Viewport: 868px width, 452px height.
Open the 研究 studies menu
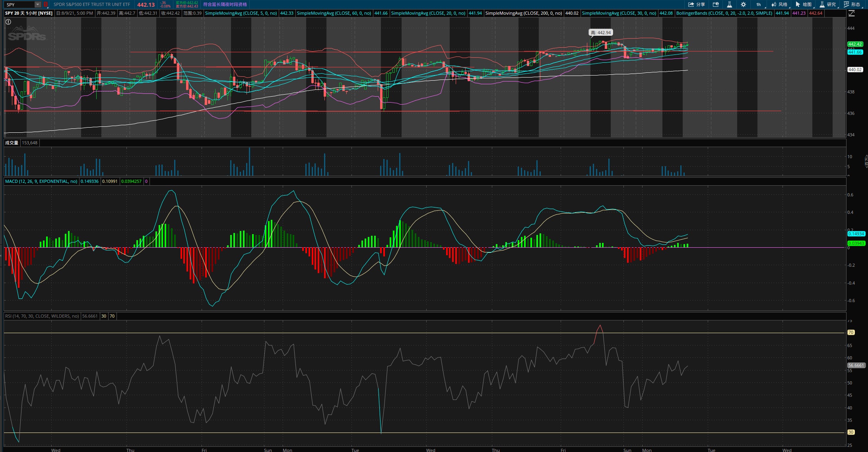pos(828,5)
